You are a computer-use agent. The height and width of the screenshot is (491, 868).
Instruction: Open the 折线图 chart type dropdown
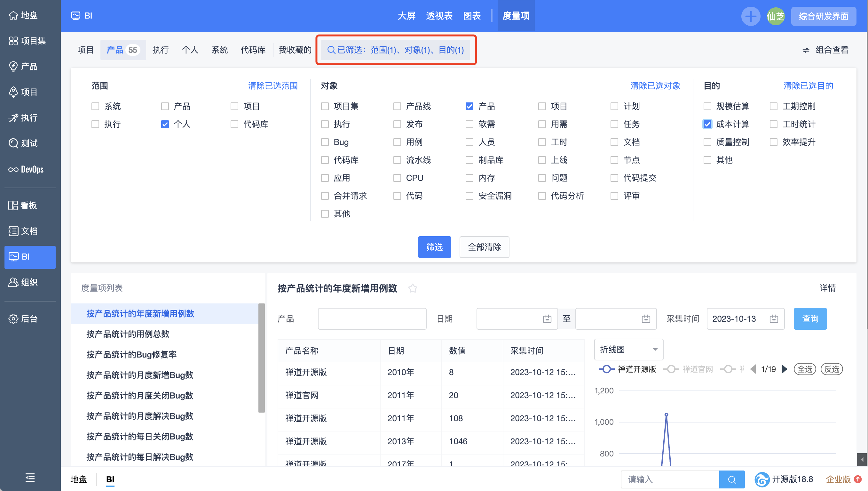pos(628,350)
